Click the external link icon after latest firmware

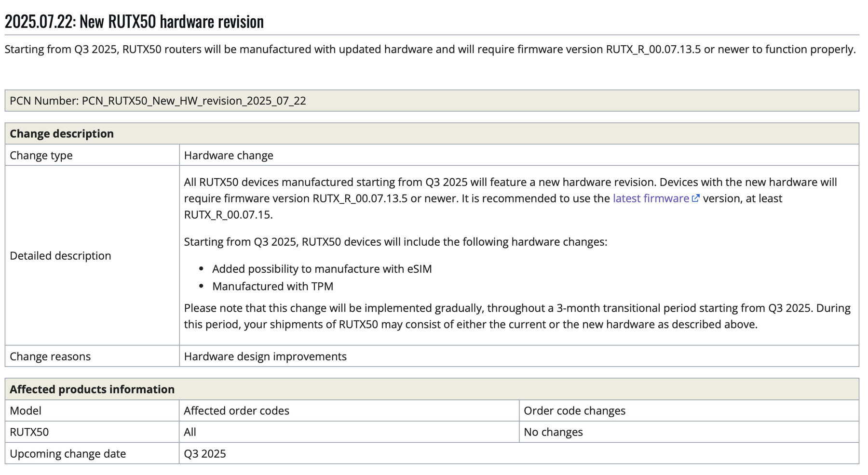click(x=695, y=198)
